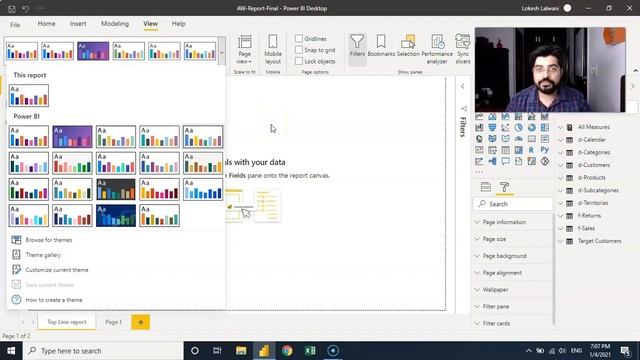Click the format pane Search field

tap(513, 204)
